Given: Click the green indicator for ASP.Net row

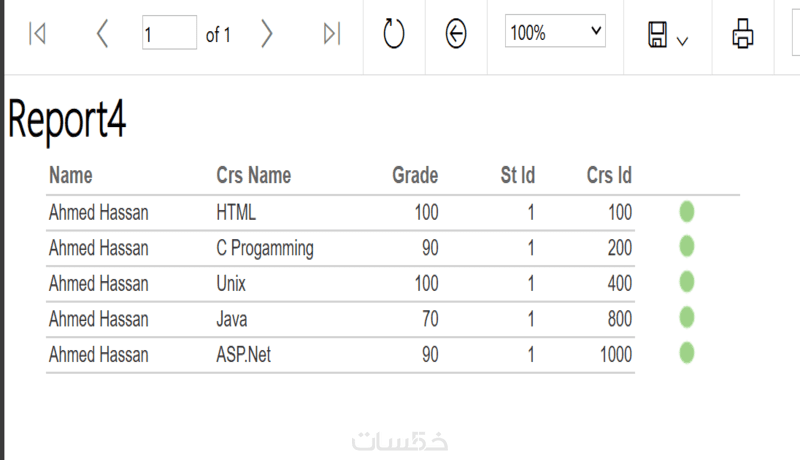Looking at the screenshot, I should (x=687, y=353).
